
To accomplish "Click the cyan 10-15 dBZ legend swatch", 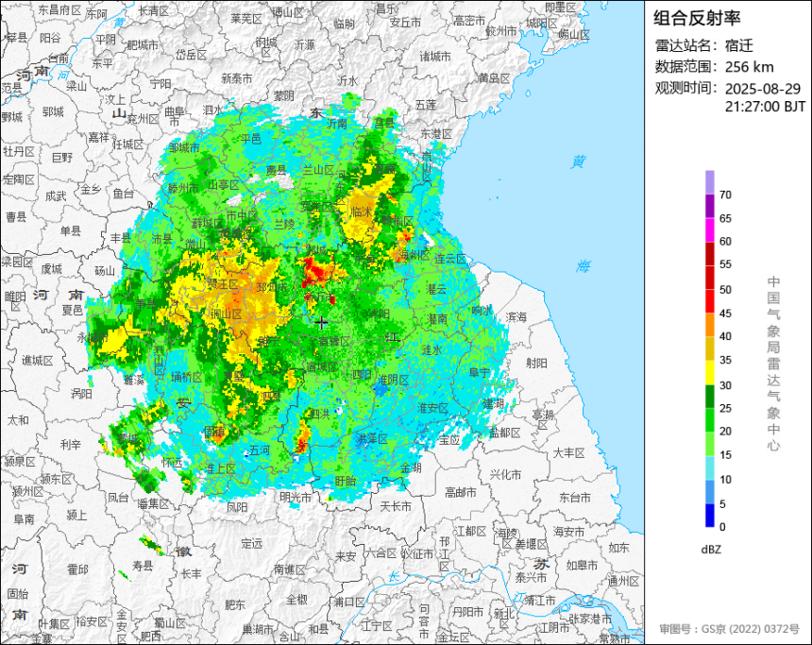I will tap(709, 467).
